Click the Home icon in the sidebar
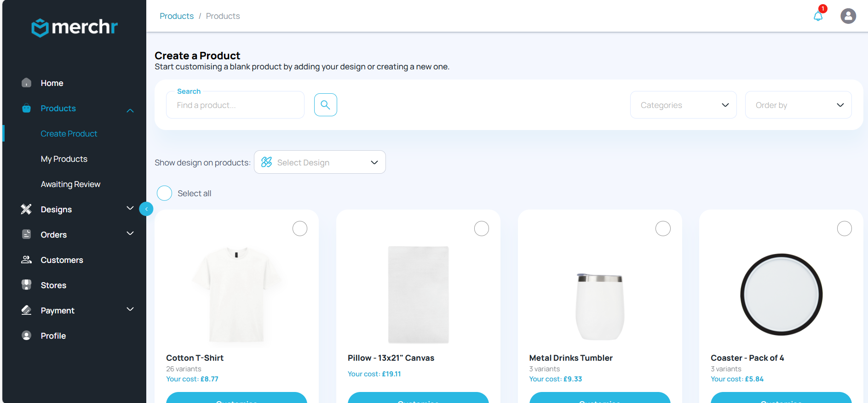Screen dimensions: 868x403 click(27, 83)
